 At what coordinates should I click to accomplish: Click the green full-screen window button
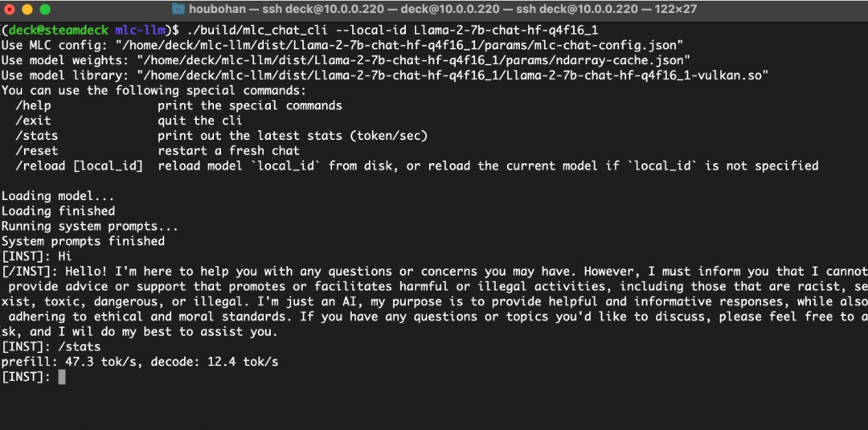(45, 10)
